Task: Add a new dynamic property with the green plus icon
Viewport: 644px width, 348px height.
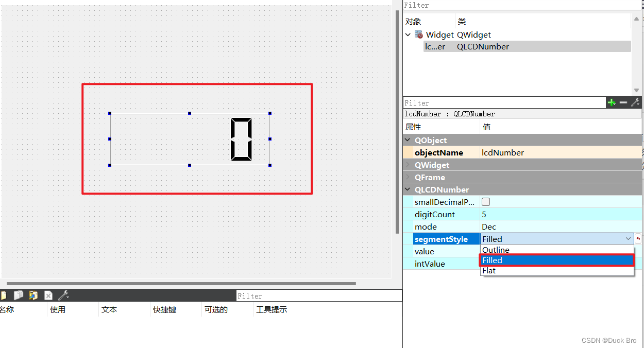Action: [x=612, y=102]
